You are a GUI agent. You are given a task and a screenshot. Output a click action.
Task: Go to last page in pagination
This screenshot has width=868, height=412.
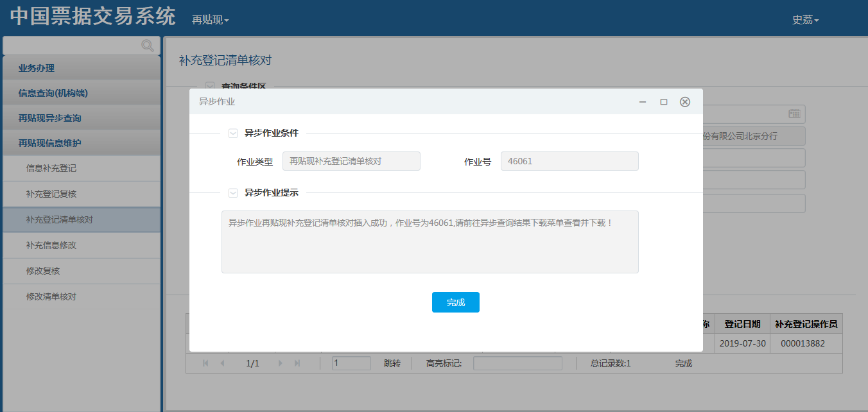pyautogui.click(x=297, y=363)
